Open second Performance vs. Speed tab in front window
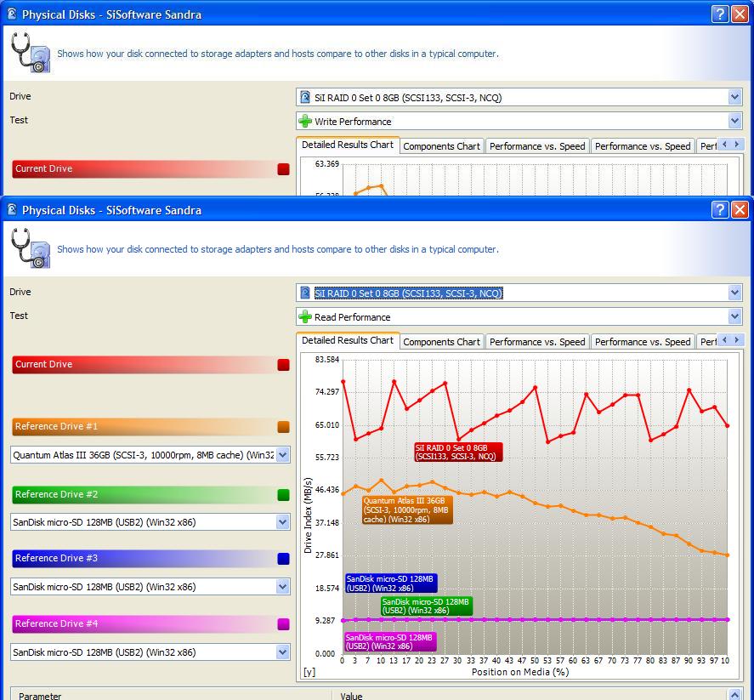 (643, 342)
